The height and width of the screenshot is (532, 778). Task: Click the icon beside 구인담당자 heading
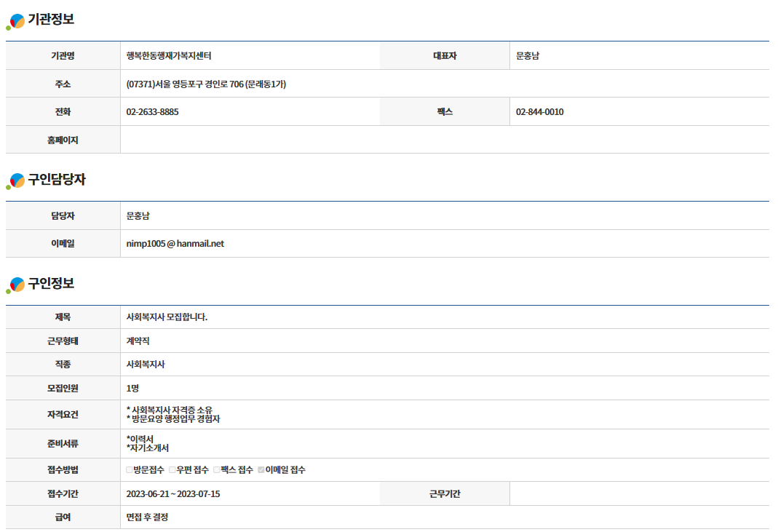coord(15,181)
